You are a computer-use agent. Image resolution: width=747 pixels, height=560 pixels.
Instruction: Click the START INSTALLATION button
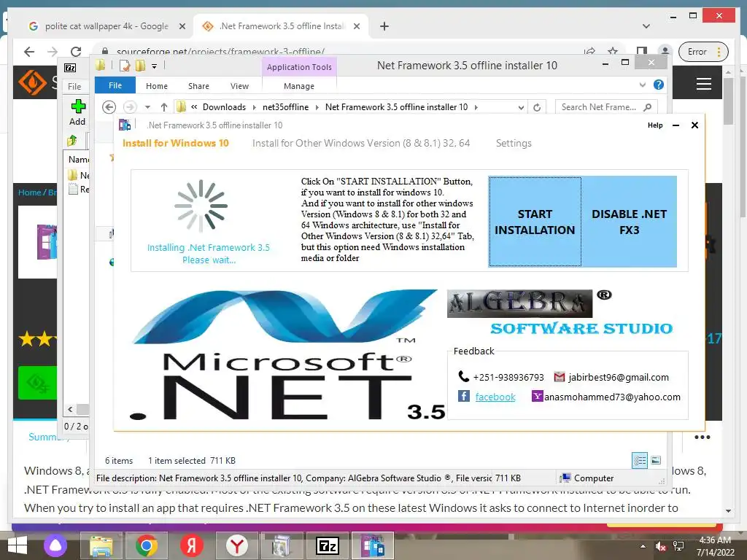(x=535, y=222)
